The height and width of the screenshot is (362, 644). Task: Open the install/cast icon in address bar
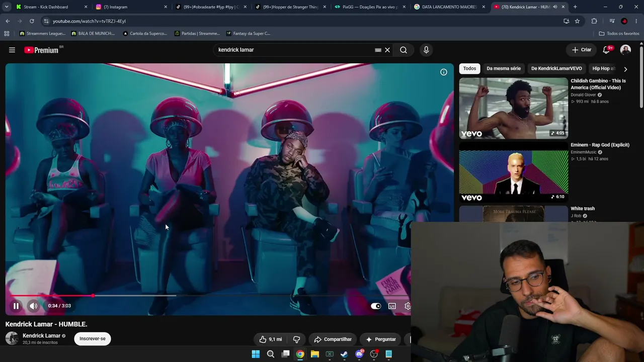566,21
